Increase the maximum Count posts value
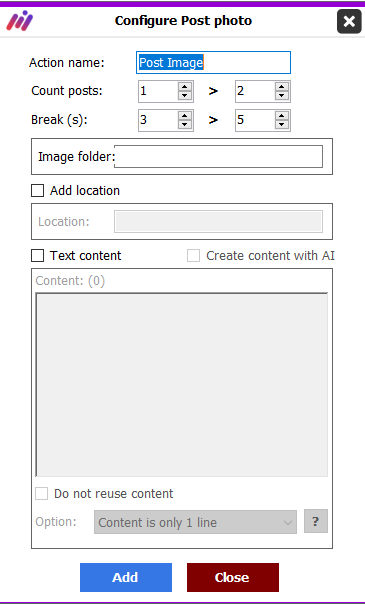This screenshot has height=604, width=365. [282, 87]
